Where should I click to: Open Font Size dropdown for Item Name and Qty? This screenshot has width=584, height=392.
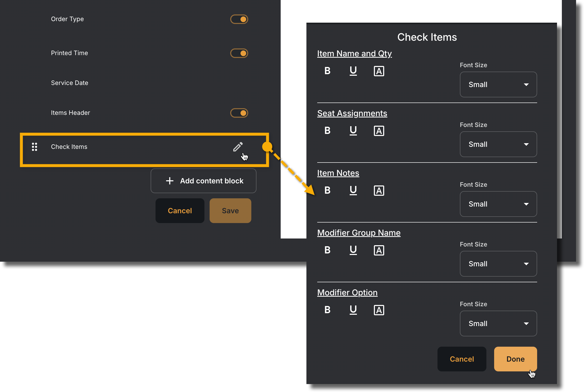pyautogui.click(x=498, y=84)
